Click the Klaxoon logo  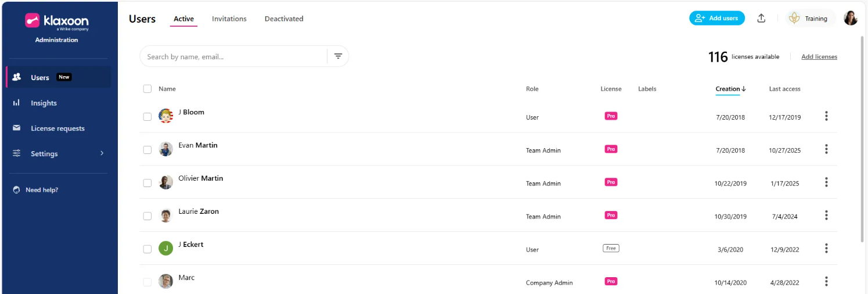click(56, 22)
